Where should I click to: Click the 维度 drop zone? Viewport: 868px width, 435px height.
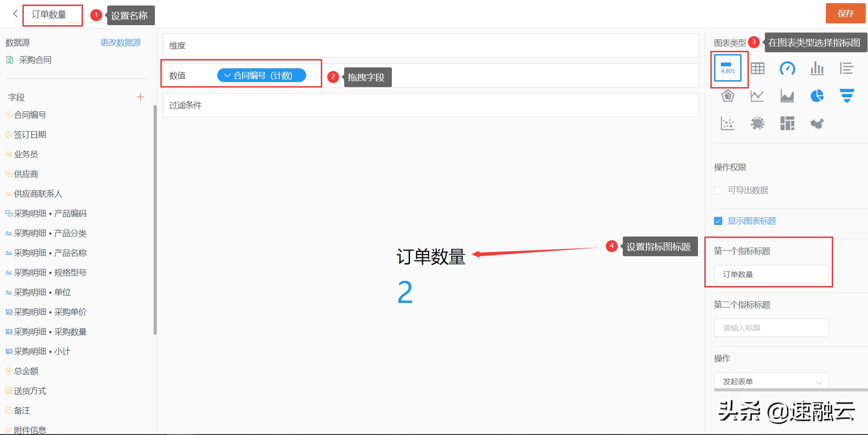(431, 45)
